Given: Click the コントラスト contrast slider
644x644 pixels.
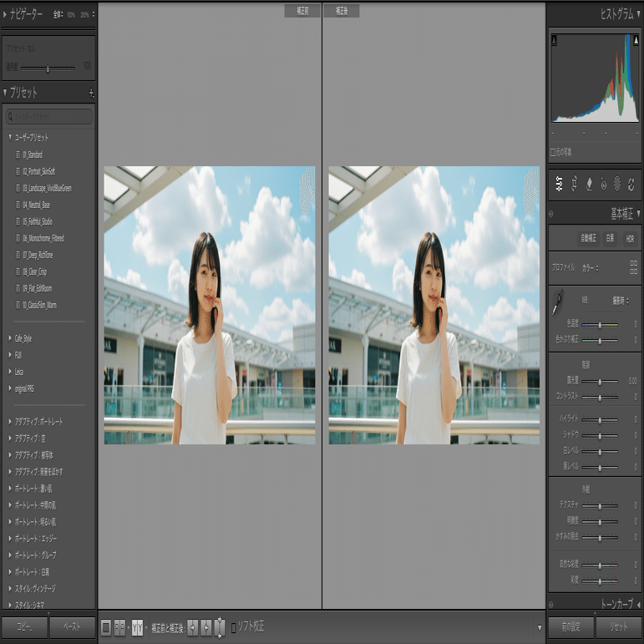Looking at the screenshot, I should [600, 397].
